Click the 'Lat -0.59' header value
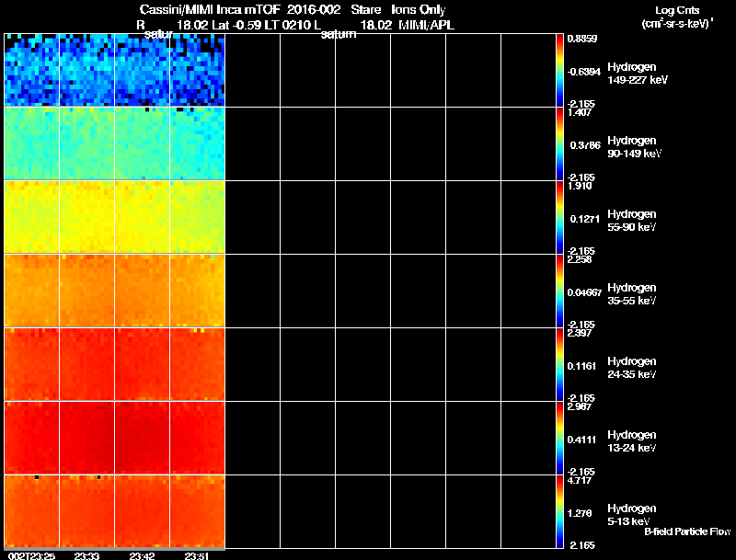 [x=236, y=26]
